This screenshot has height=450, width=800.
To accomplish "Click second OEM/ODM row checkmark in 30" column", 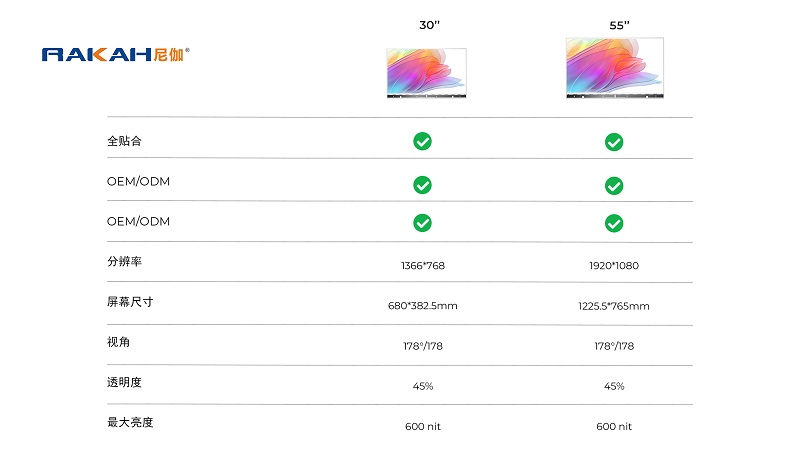I will (x=423, y=222).
